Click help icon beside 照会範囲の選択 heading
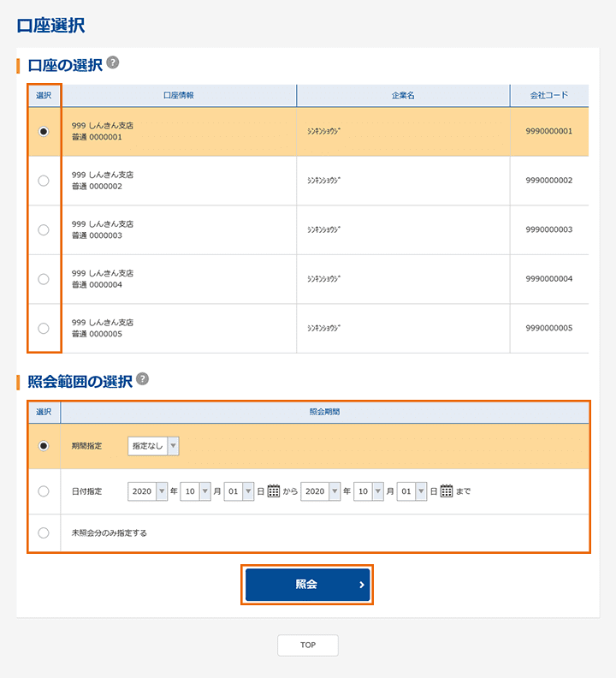Viewport: 616px width, 678px height. tap(142, 379)
